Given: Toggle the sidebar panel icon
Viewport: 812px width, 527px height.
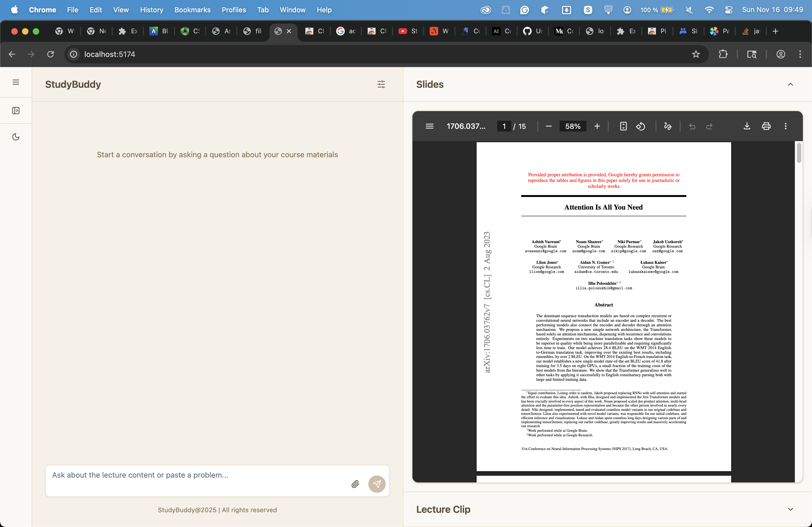Looking at the screenshot, I should coord(16,111).
